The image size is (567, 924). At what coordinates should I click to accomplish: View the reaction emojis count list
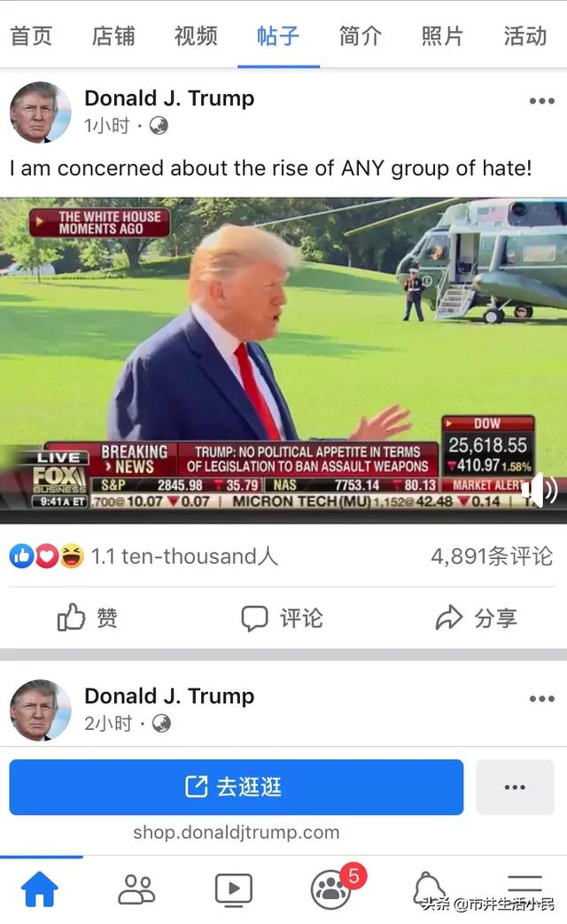click(x=144, y=556)
